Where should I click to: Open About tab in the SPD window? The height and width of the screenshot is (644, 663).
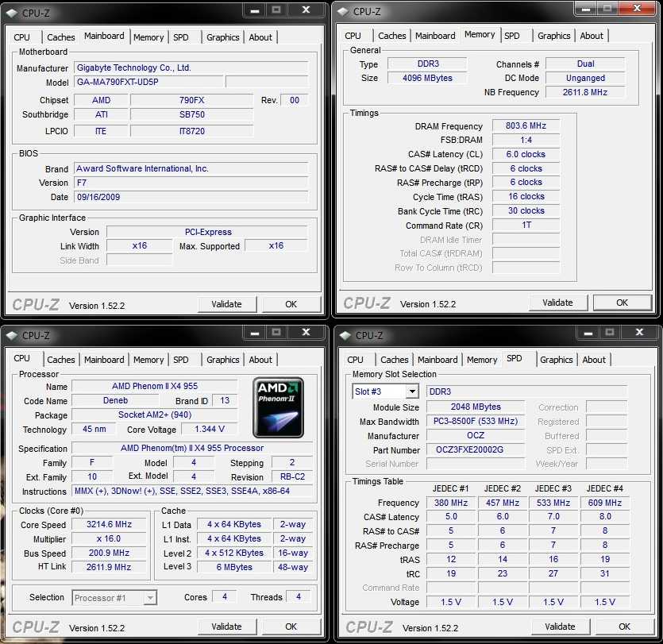tap(594, 360)
